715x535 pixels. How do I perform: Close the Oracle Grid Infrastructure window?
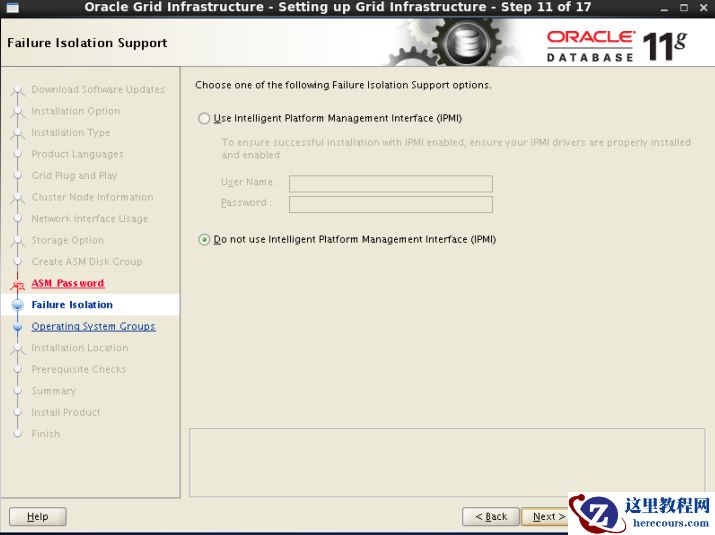click(x=704, y=8)
